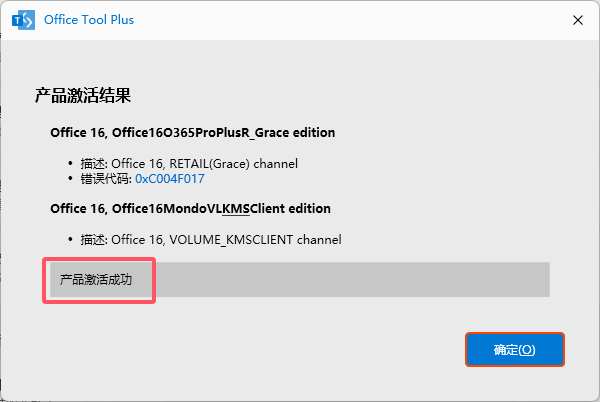Click the 产品激活结果 heading

pos(84,96)
